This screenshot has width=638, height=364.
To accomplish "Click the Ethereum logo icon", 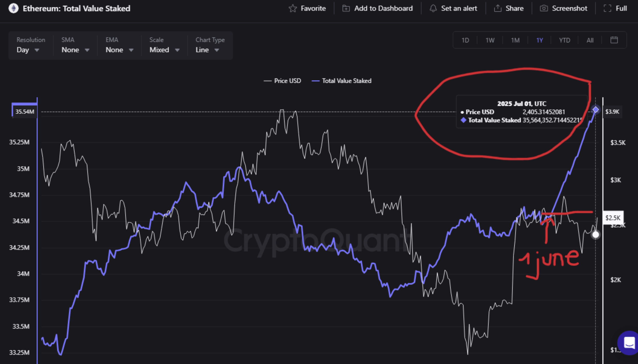I will (14, 8).
